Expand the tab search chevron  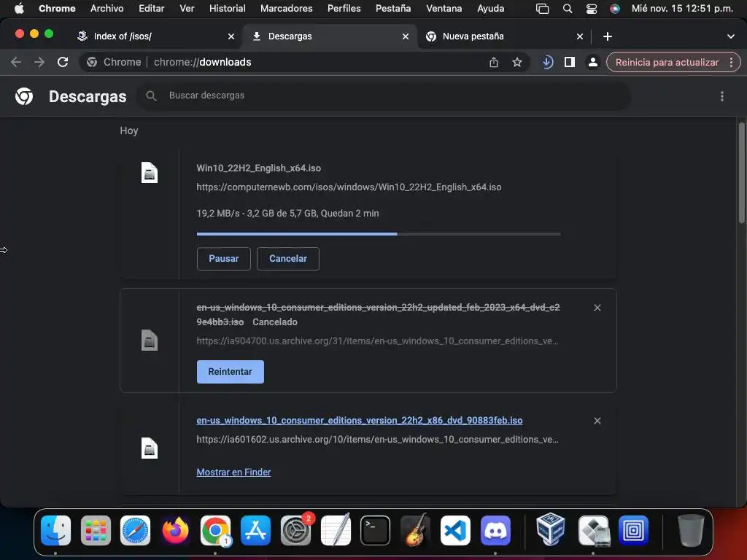tap(730, 36)
